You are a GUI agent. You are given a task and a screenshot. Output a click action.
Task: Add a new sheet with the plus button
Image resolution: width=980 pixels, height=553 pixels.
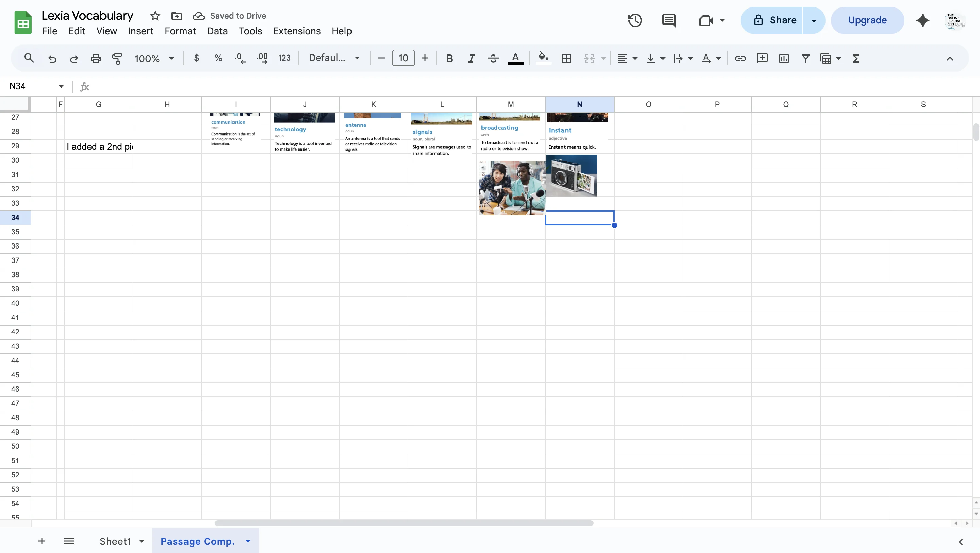click(42, 541)
